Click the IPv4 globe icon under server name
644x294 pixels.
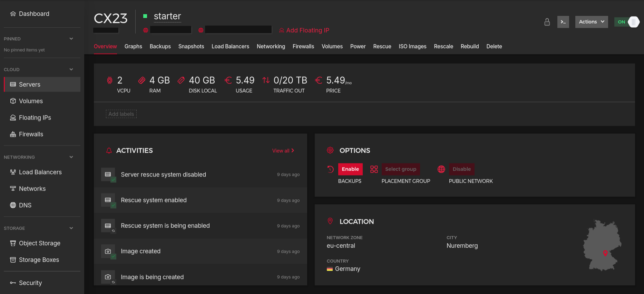click(146, 30)
